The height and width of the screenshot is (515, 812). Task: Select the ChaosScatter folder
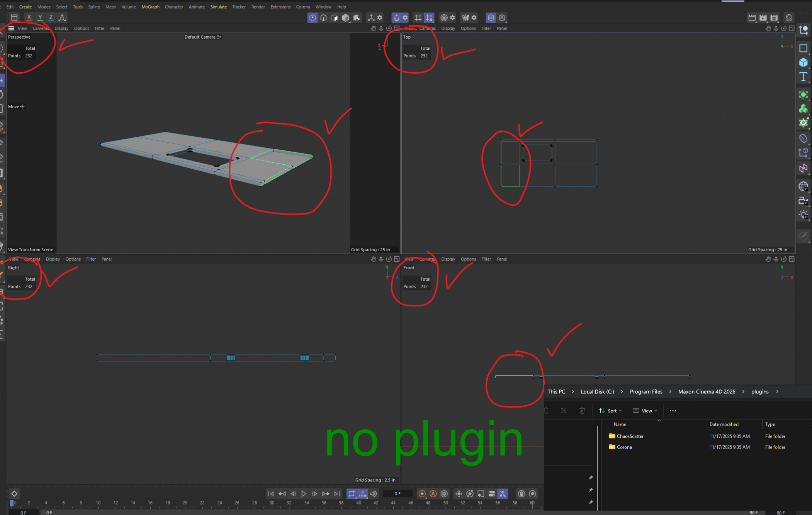click(x=630, y=436)
